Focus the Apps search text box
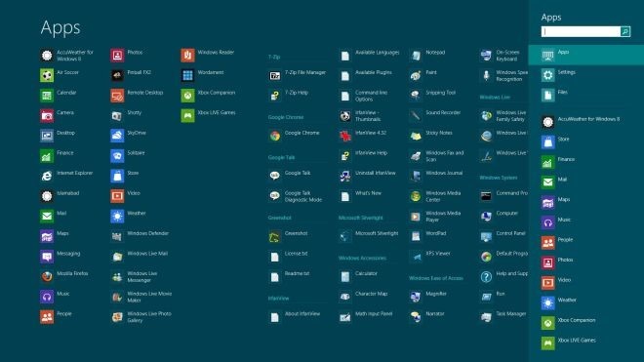The width and height of the screenshot is (644, 362). tap(581, 31)
